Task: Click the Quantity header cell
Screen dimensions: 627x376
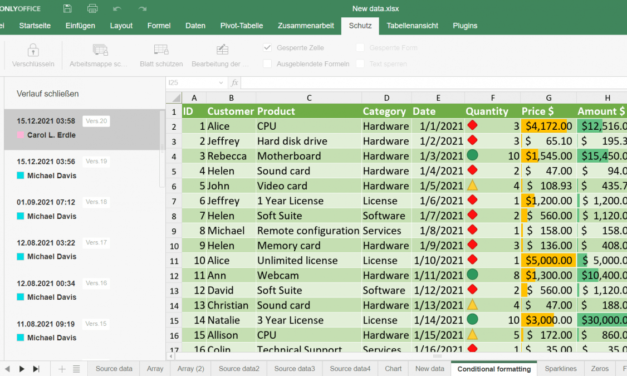Action: (x=493, y=111)
